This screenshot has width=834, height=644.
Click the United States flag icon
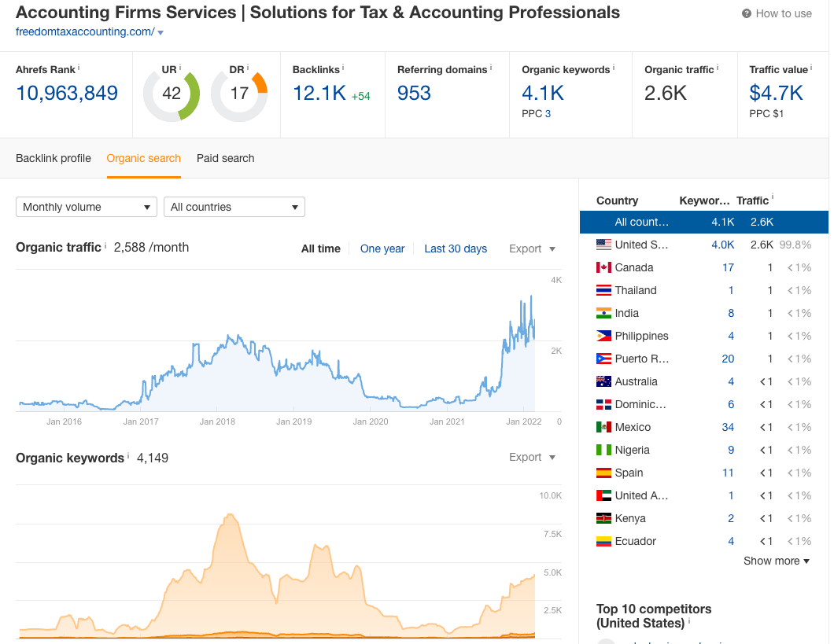tap(603, 245)
